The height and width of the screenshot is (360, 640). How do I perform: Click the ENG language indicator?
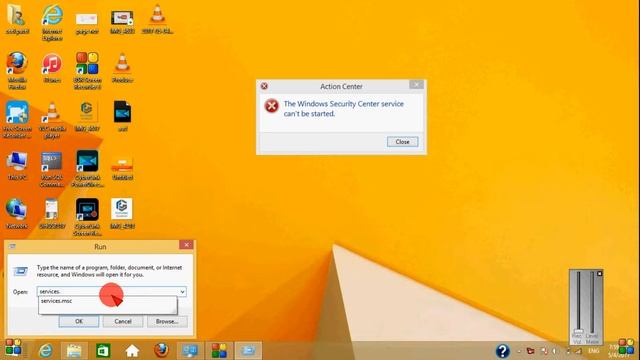593,351
